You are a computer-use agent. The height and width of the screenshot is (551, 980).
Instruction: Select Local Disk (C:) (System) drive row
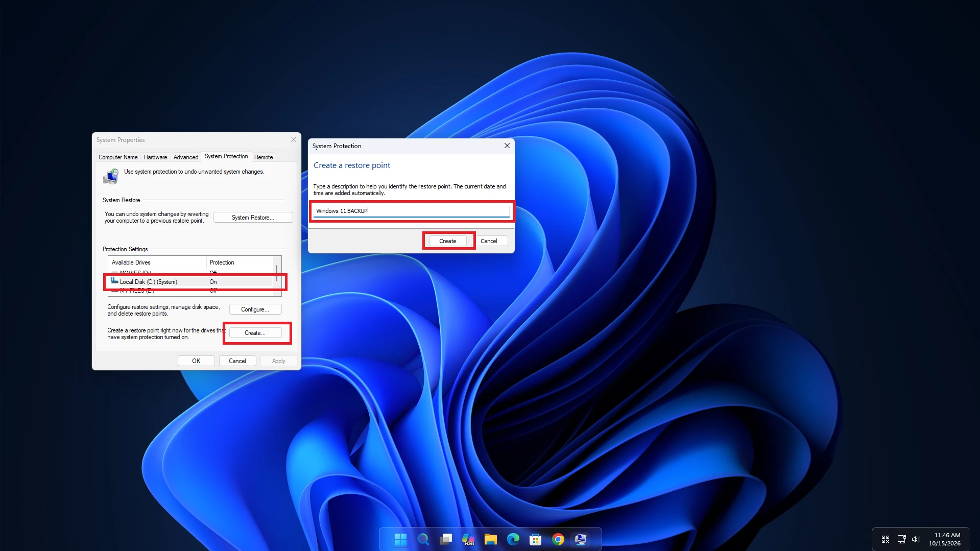(x=190, y=282)
